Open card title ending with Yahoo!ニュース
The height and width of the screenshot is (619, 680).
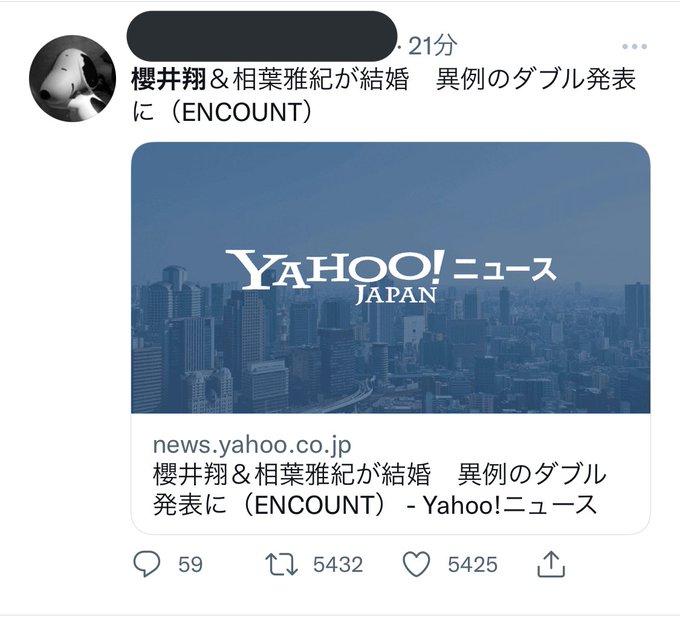[x=379, y=489]
